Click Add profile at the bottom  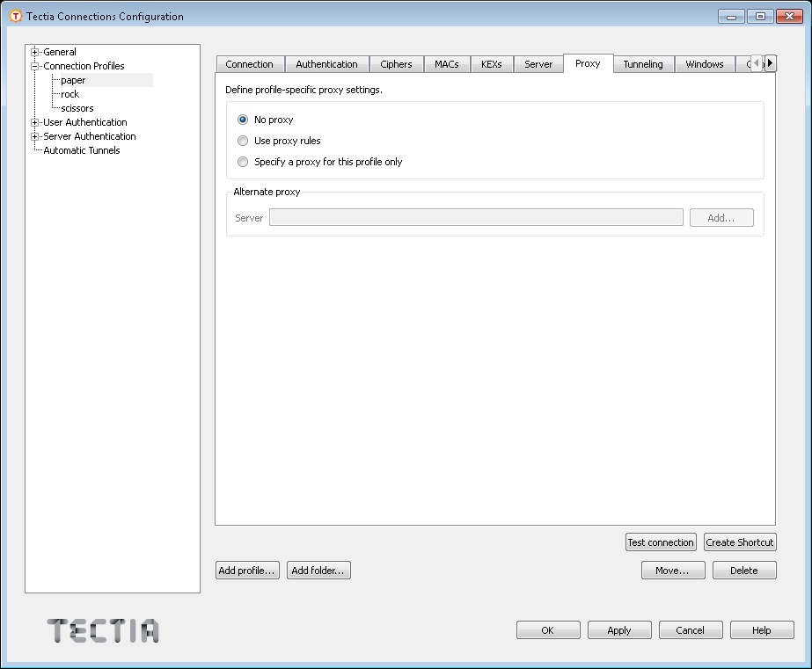click(x=247, y=570)
